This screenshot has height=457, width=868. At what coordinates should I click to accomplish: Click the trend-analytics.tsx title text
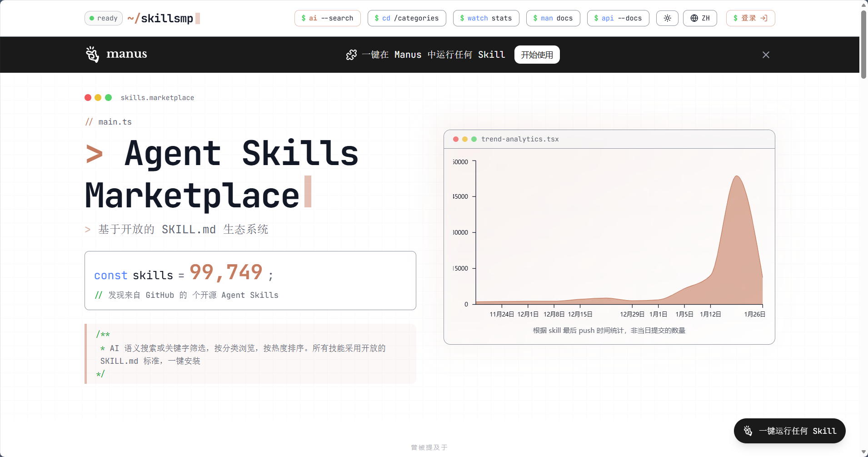tap(520, 139)
